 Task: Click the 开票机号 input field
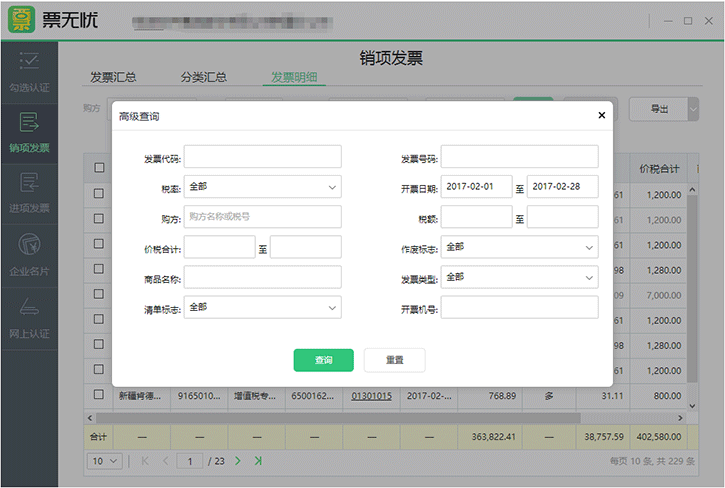pos(519,307)
